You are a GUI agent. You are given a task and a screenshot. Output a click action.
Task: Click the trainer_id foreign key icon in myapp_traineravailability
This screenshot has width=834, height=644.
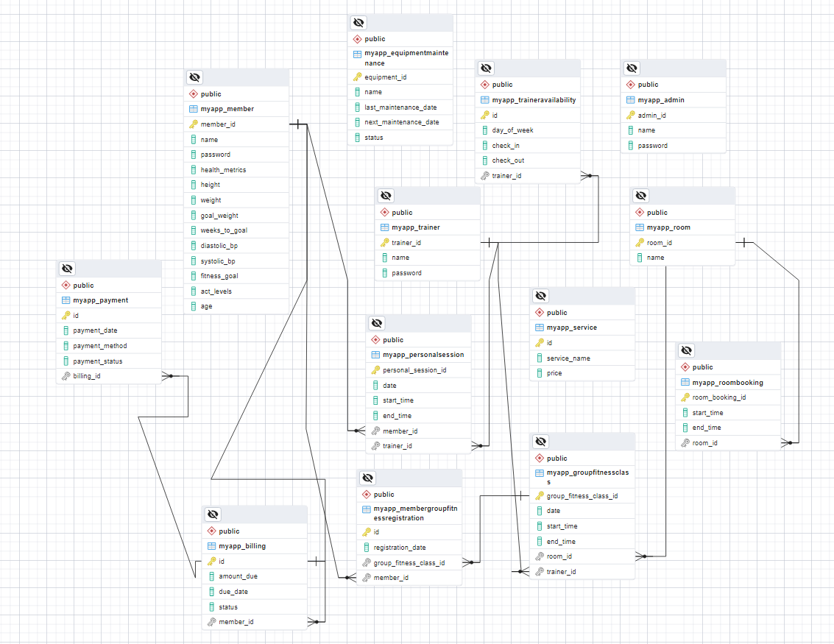[485, 175]
